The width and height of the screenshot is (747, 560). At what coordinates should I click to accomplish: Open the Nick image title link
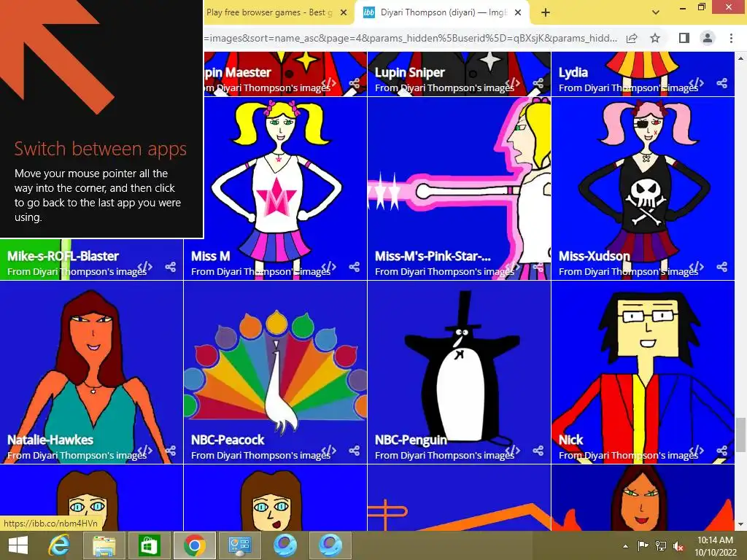pyautogui.click(x=570, y=440)
